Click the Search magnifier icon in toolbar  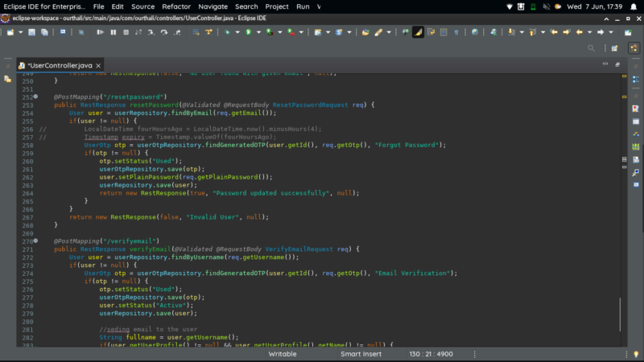pyautogui.click(x=592, y=48)
